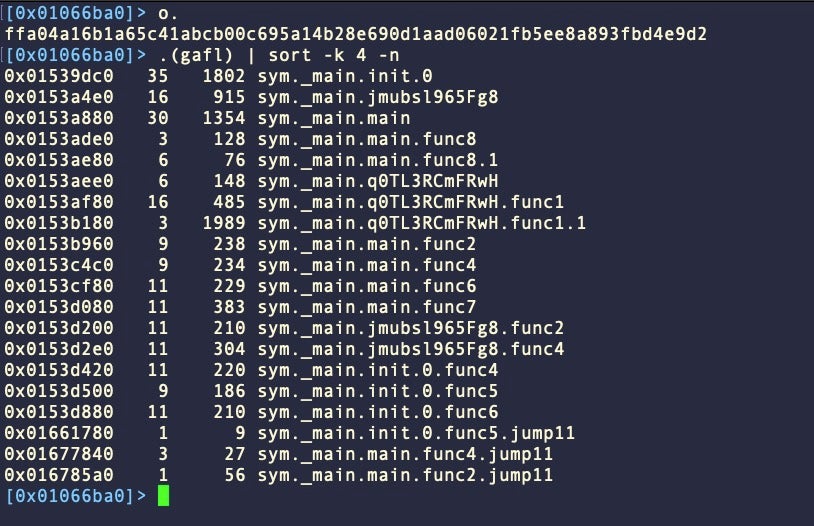
Task: Click the long hash output line
Action: [x=355, y=33]
